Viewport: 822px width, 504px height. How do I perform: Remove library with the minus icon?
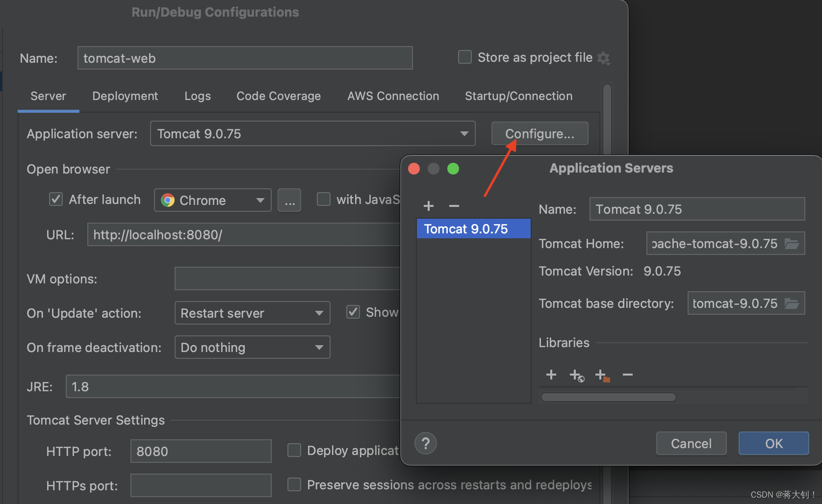point(628,375)
